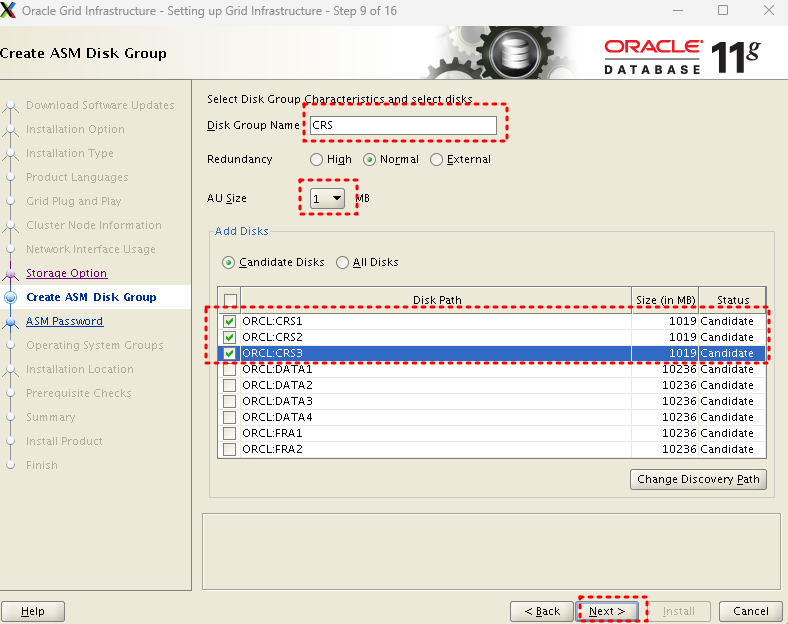The height and width of the screenshot is (624, 788).
Task: Click Change Discovery Path button
Action: click(698, 479)
